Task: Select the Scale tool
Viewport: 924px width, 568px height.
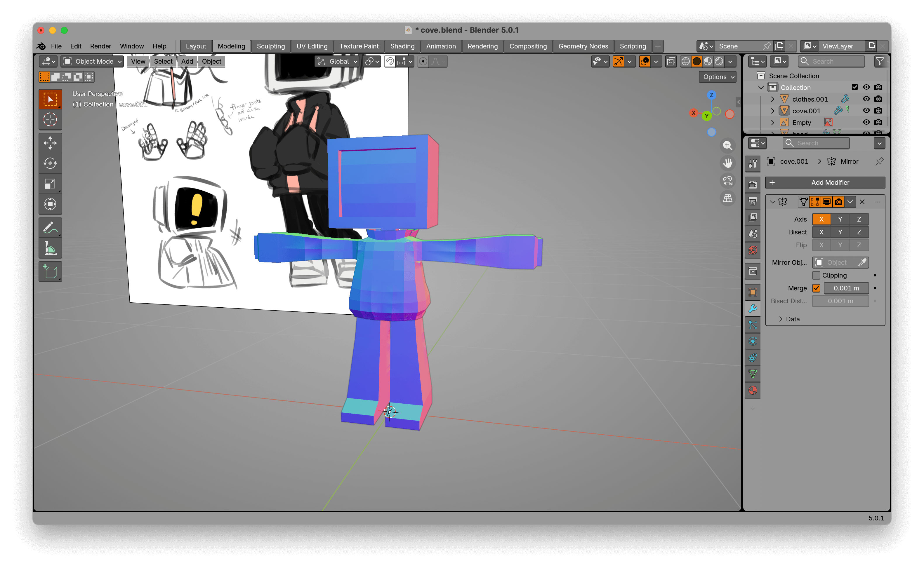Action: click(x=50, y=184)
